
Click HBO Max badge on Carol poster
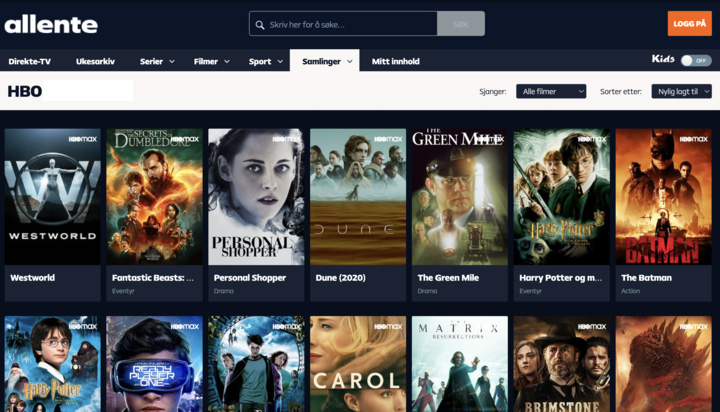pos(388,327)
